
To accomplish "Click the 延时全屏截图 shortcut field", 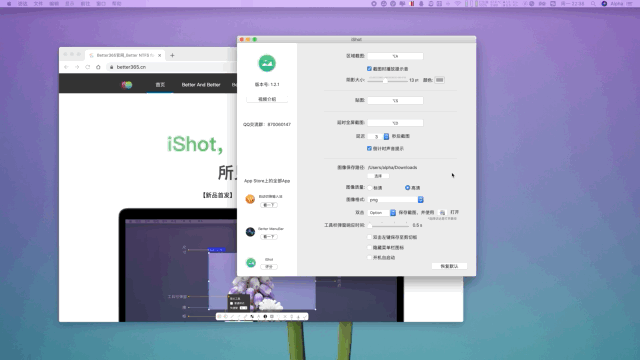I will click(395, 123).
